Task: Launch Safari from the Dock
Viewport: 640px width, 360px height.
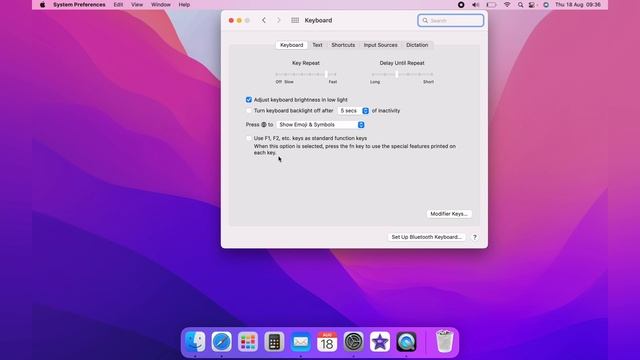Action: (x=222, y=342)
